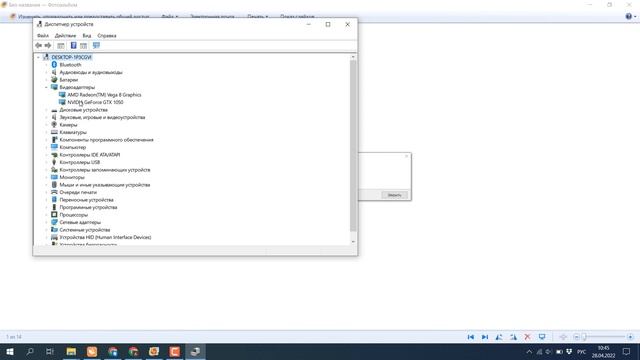
Task: Go to previous image in photo viewer
Action: (471, 337)
